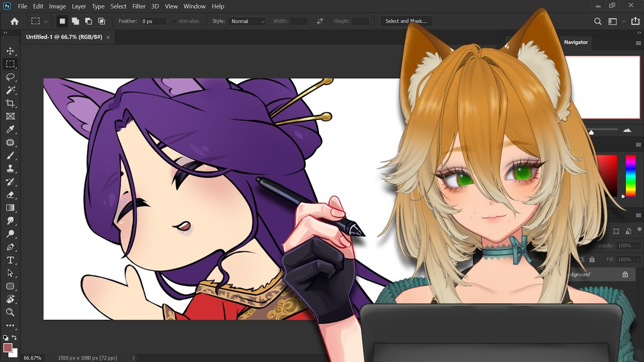Select the Smudge tool
Screen dimensions: 644x362
pos(10,221)
